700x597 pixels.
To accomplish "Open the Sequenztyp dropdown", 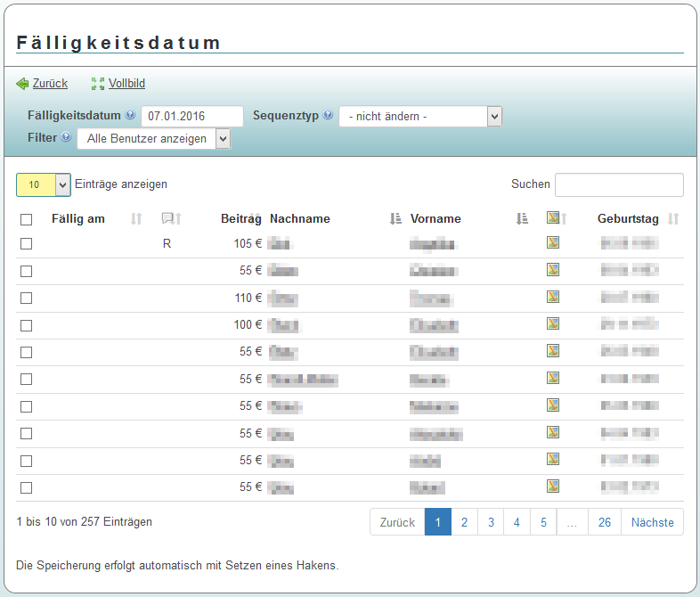I will 420,117.
